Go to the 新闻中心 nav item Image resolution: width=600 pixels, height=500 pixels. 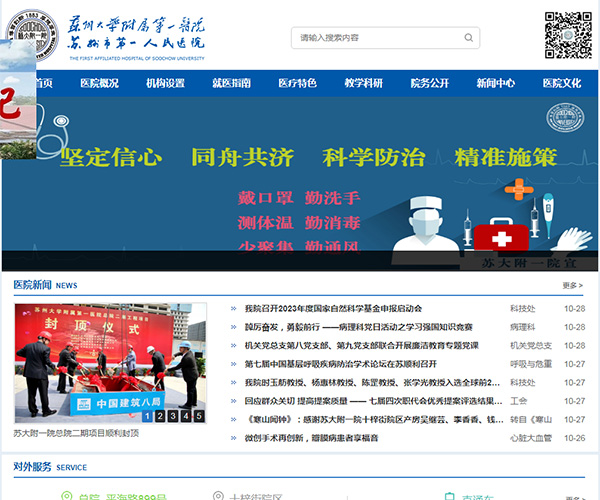[495, 83]
